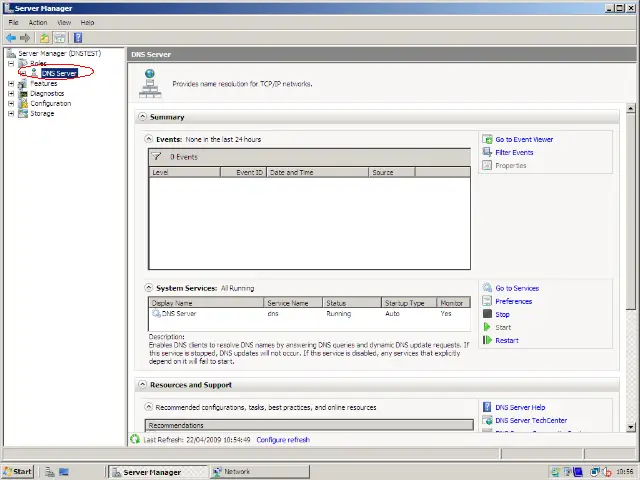
Task: Expand the Configuration tree node
Action: [x=11, y=103]
